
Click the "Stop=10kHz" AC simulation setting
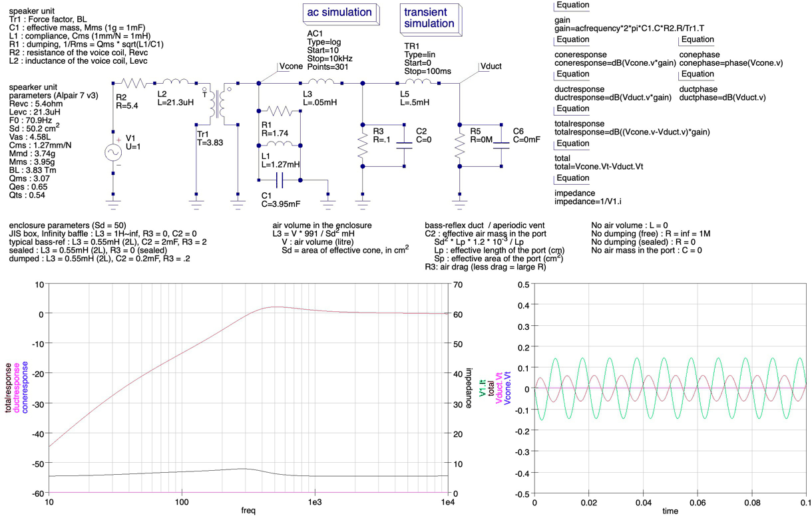[330, 58]
